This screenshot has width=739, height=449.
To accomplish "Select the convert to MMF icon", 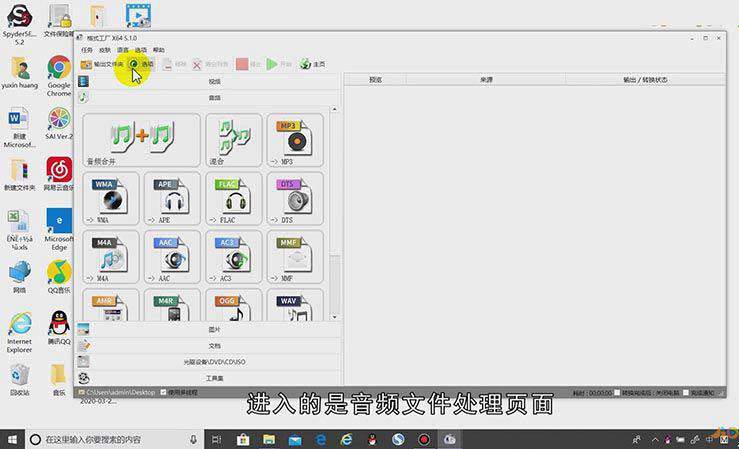I will click(295, 257).
